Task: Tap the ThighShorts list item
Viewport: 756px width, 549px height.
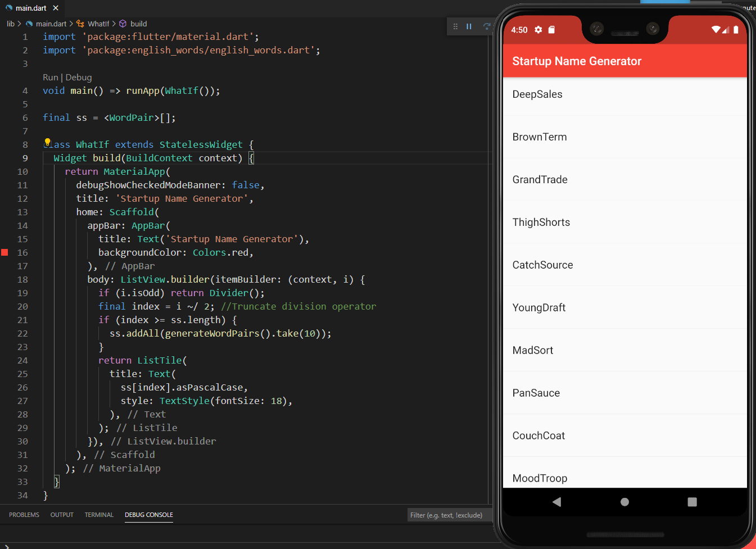Action: tap(624, 223)
